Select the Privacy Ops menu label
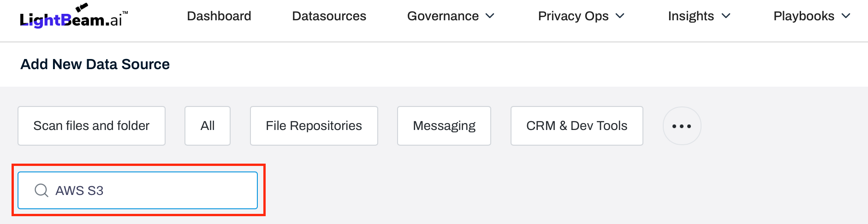This screenshot has height=224, width=868. [573, 16]
